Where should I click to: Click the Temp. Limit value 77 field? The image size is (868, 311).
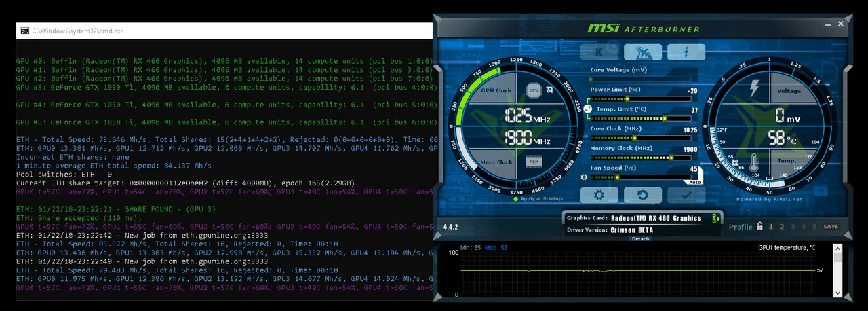pos(694,110)
